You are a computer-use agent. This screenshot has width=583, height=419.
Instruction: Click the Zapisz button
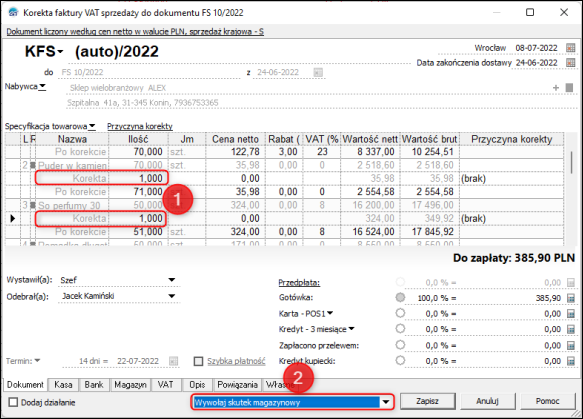click(428, 401)
